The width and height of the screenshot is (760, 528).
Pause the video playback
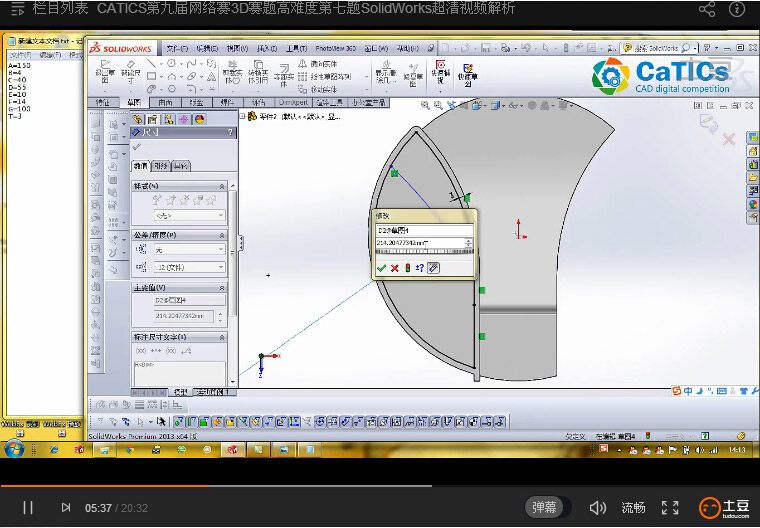(28, 508)
